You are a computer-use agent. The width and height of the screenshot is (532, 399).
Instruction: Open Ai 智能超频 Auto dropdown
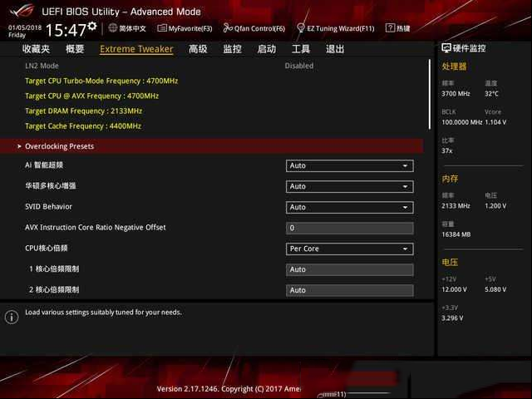350,165
